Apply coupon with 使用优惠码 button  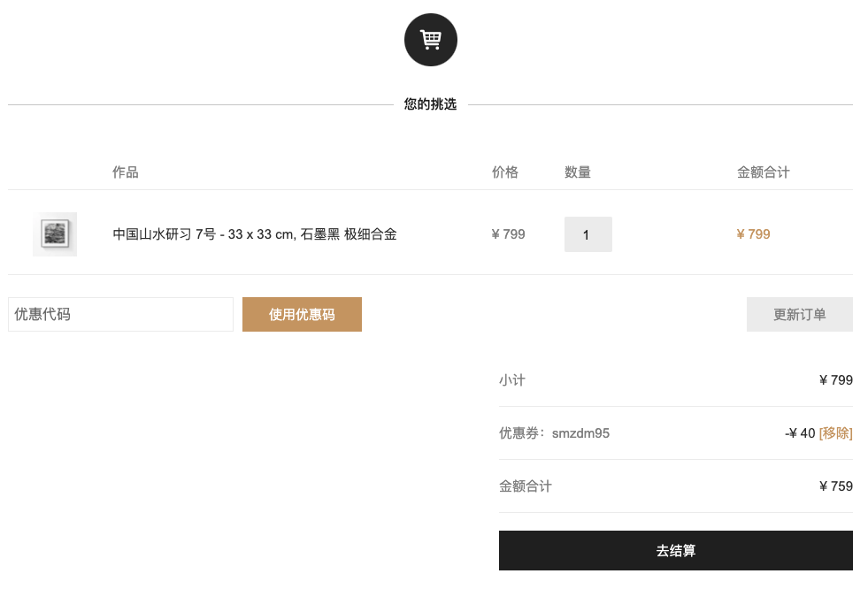(x=302, y=314)
